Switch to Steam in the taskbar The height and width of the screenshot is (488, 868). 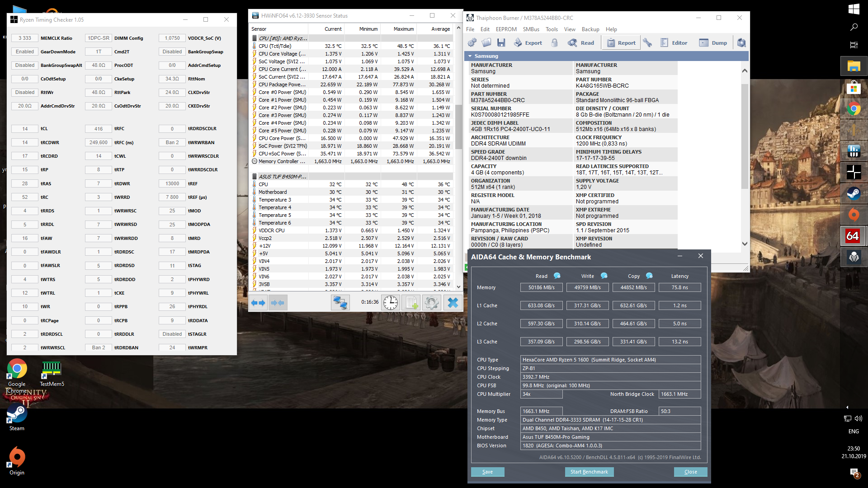click(854, 193)
